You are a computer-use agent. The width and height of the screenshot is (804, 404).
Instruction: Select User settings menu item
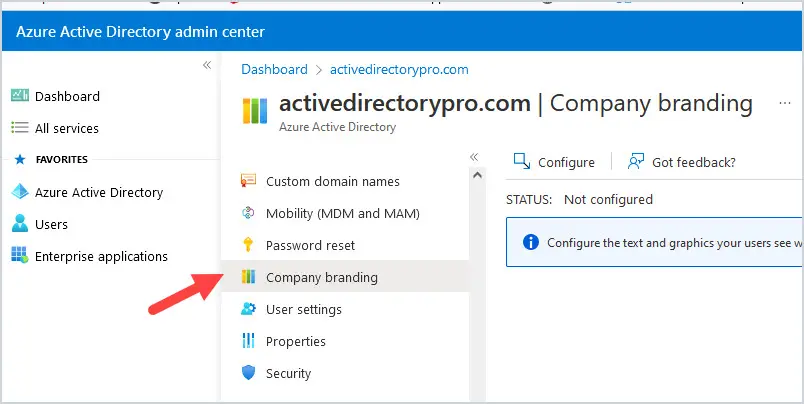pyautogui.click(x=345, y=309)
